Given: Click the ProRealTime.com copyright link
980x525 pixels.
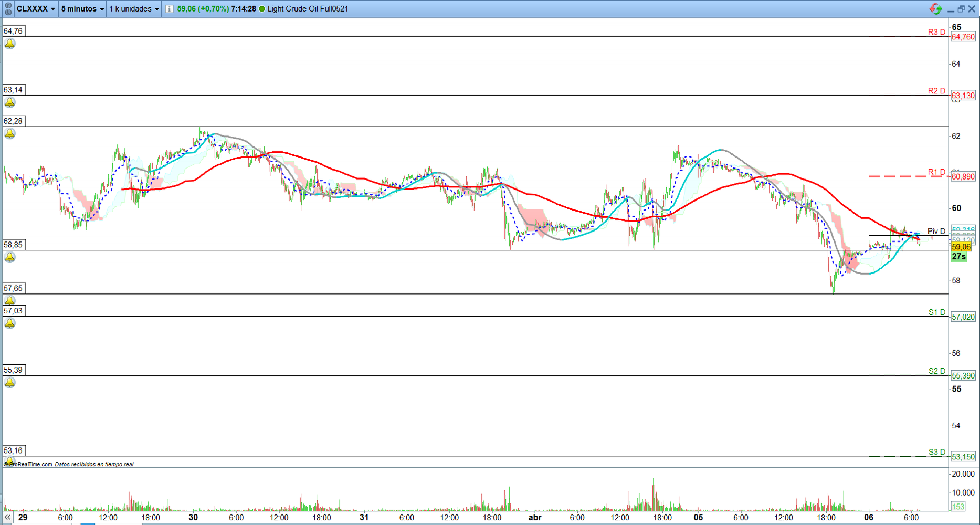Looking at the screenshot, I should 29,464.
